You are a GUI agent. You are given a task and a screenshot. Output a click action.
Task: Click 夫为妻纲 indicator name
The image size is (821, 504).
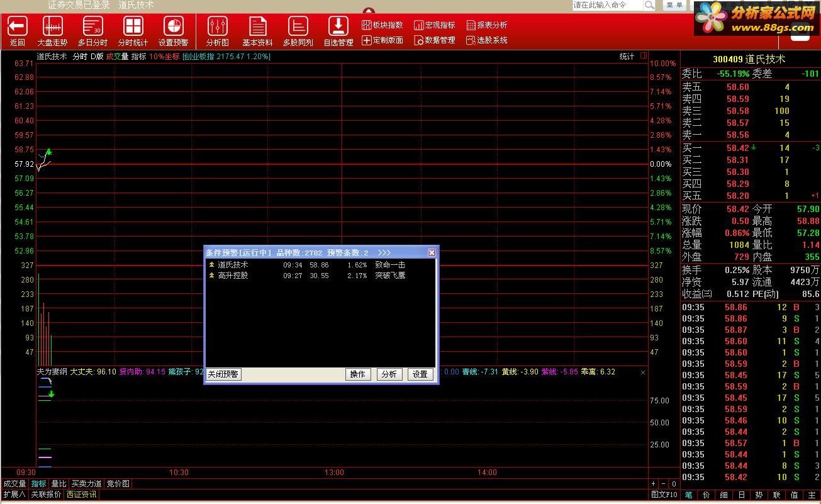pyautogui.click(x=52, y=372)
